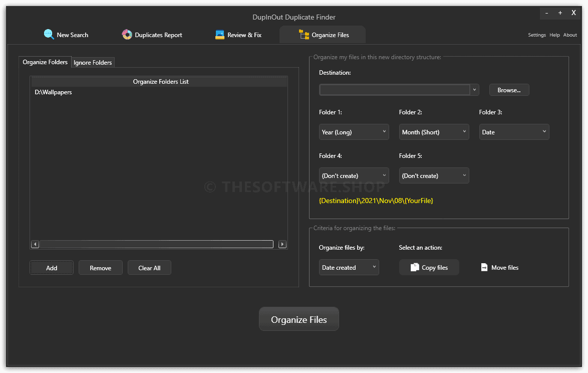Click the horizontal scrollbar right arrow
The height and width of the screenshot is (373, 588).
coord(282,244)
